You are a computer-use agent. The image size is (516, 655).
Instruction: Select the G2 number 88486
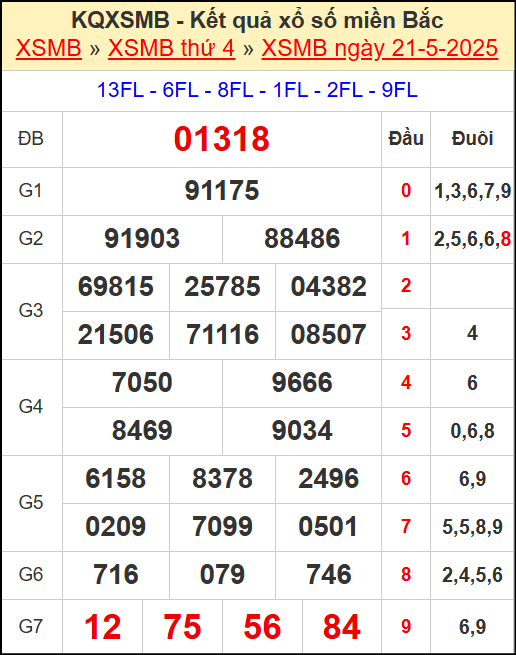[302, 239]
